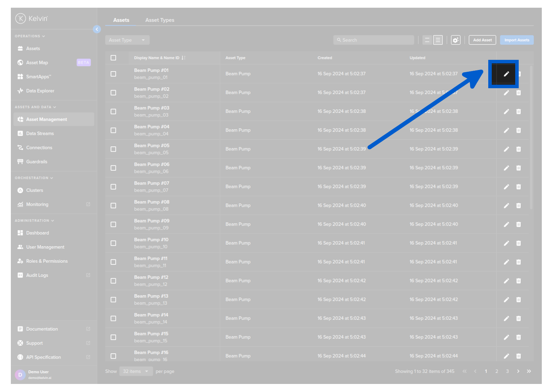Open Asset Map in sidebar

pyautogui.click(x=37, y=63)
